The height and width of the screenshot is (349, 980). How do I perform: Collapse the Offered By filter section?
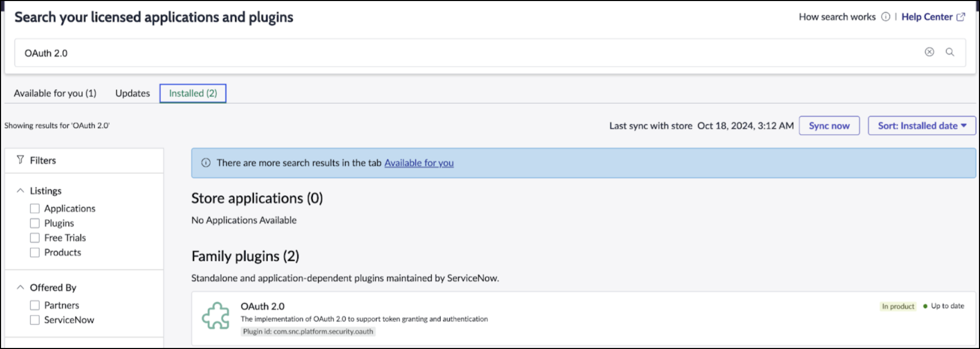20,287
